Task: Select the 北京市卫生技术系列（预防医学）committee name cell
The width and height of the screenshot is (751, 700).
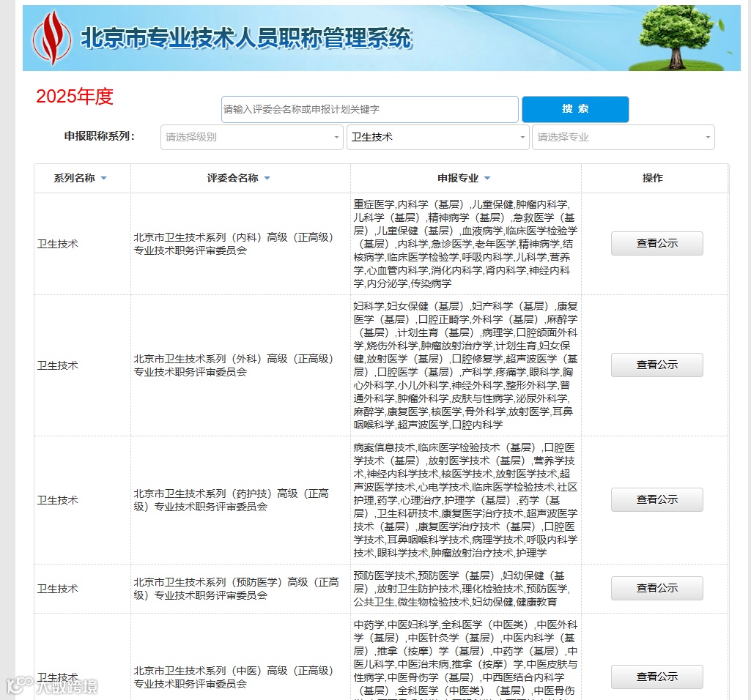Action: [x=240, y=589]
